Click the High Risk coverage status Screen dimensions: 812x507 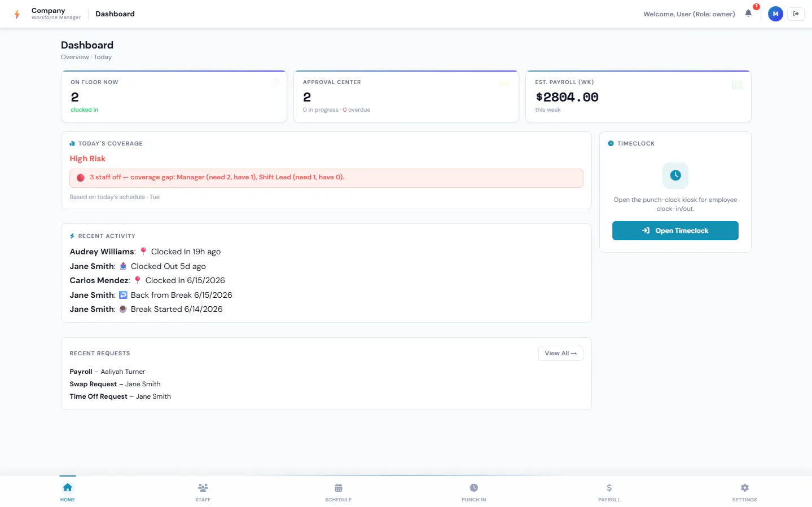pos(87,158)
